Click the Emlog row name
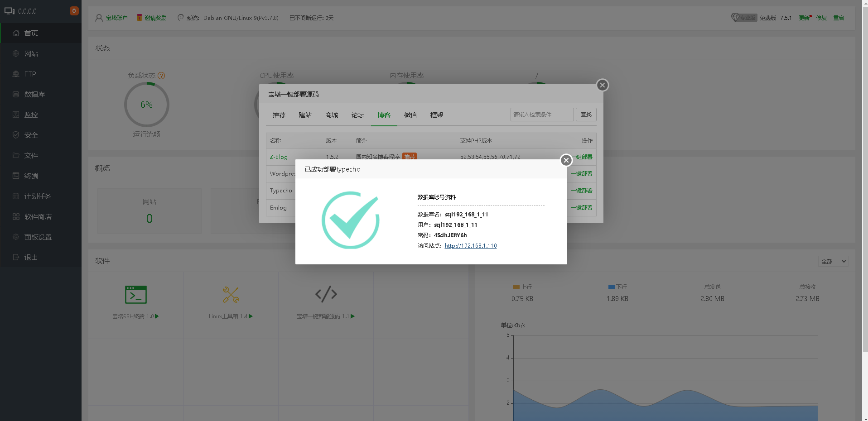868x421 pixels. click(278, 208)
